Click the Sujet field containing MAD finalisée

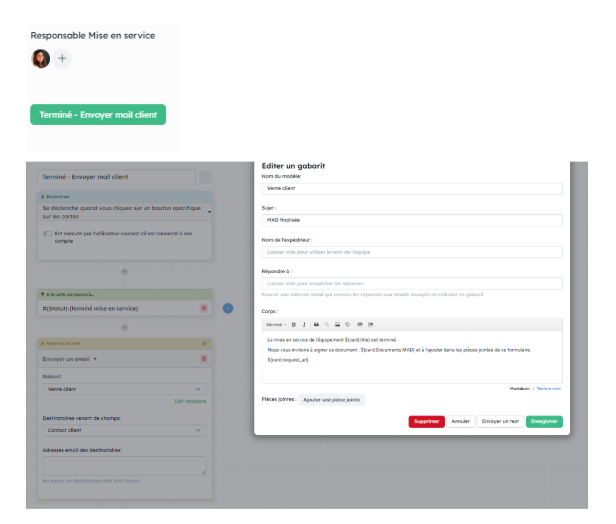tap(412, 218)
